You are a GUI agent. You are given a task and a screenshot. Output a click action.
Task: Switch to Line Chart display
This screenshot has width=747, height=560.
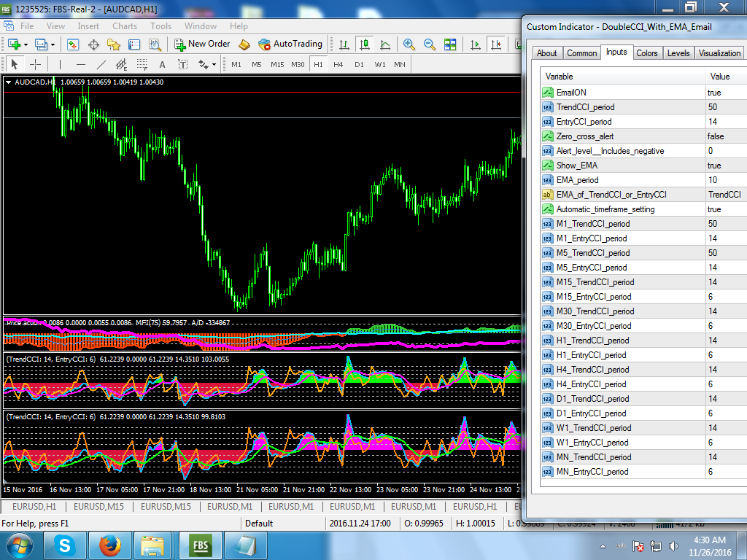point(385,44)
